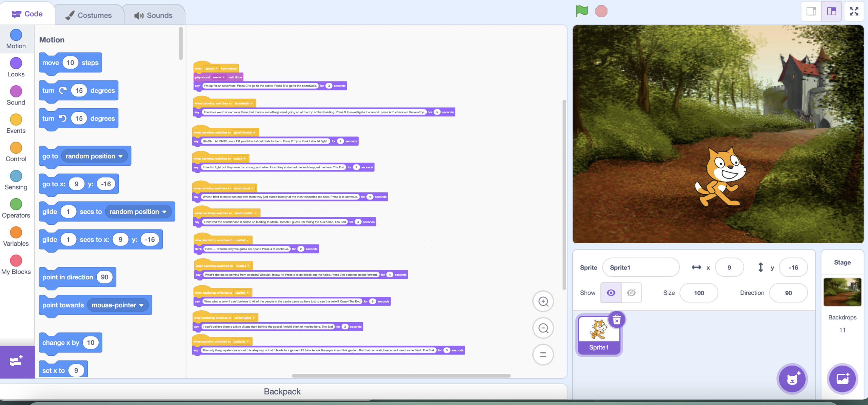868x405 pixels.
Task: Select the Operators category
Action: coord(16,208)
